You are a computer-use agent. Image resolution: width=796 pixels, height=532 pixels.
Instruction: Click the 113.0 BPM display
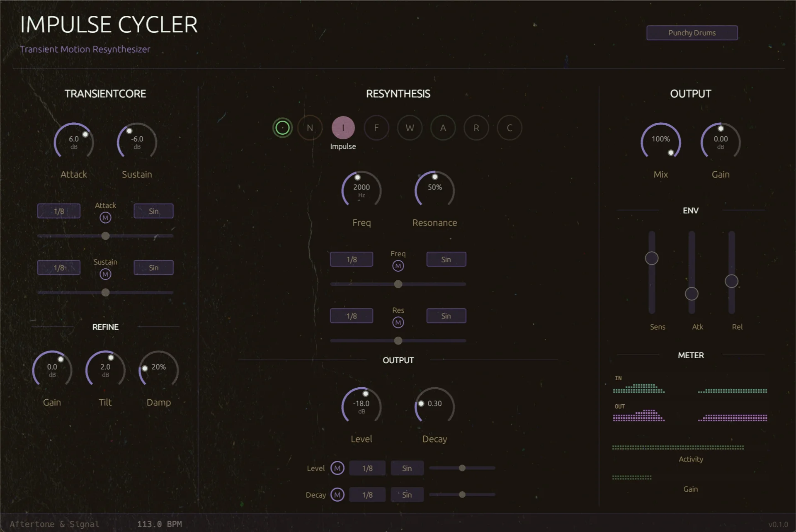159,524
